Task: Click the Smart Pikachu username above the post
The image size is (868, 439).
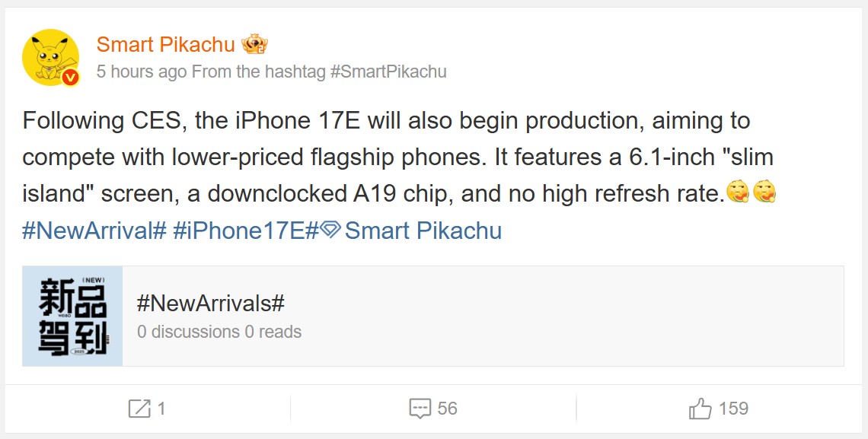Action: 164,44
